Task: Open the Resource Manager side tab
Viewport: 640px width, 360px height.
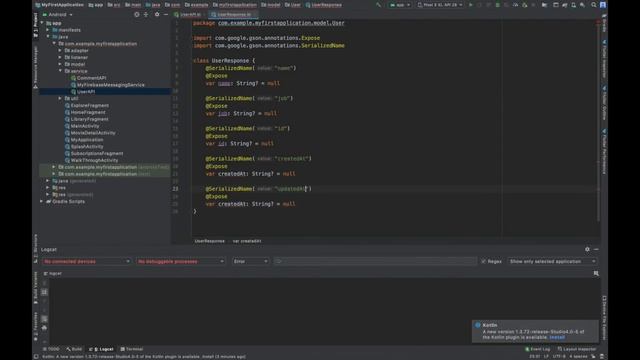Action: [x=36, y=67]
